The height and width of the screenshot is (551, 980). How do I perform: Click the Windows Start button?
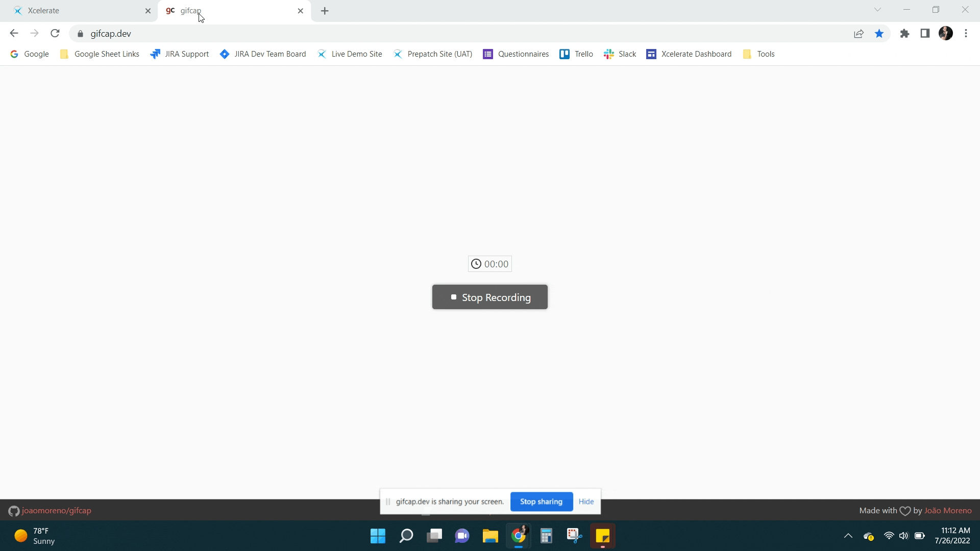(378, 536)
